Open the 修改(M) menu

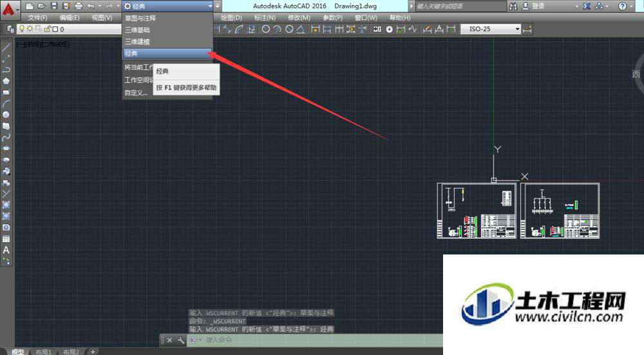[299, 17]
